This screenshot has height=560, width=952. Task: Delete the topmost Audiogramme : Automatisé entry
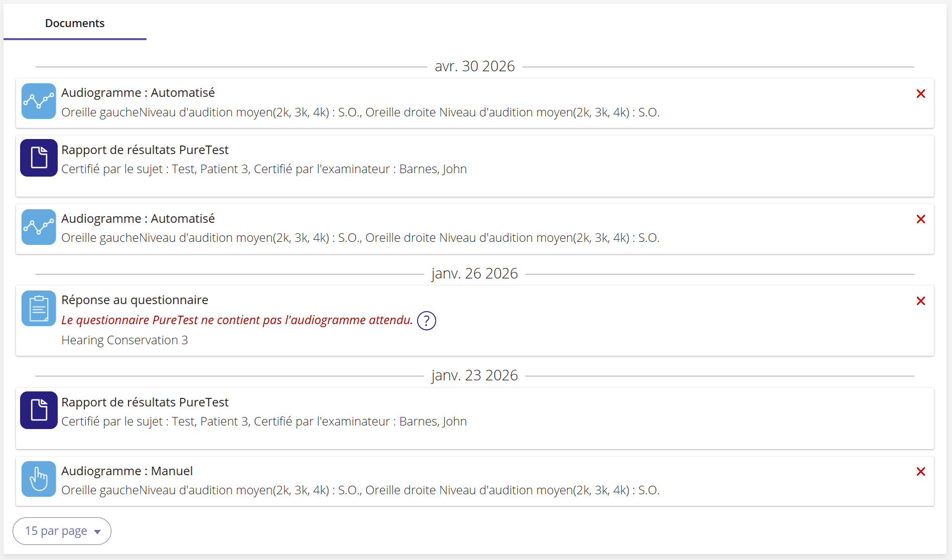(920, 94)
